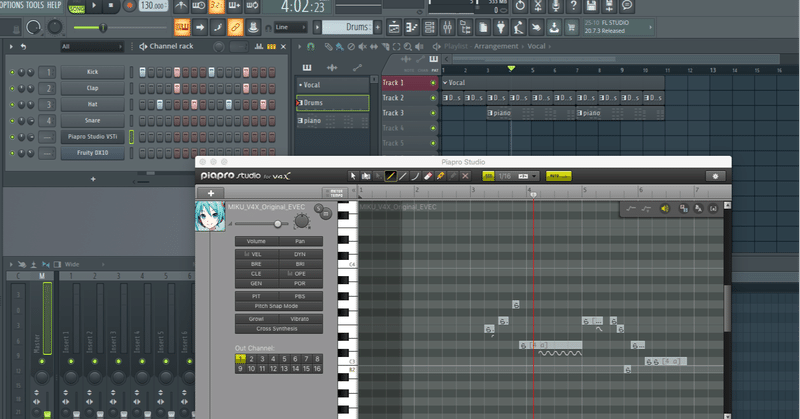Select the arrow pointer tool in Piapro Studio
The width and height of the screenshot is (800, 419).
[x=353, y=176]
